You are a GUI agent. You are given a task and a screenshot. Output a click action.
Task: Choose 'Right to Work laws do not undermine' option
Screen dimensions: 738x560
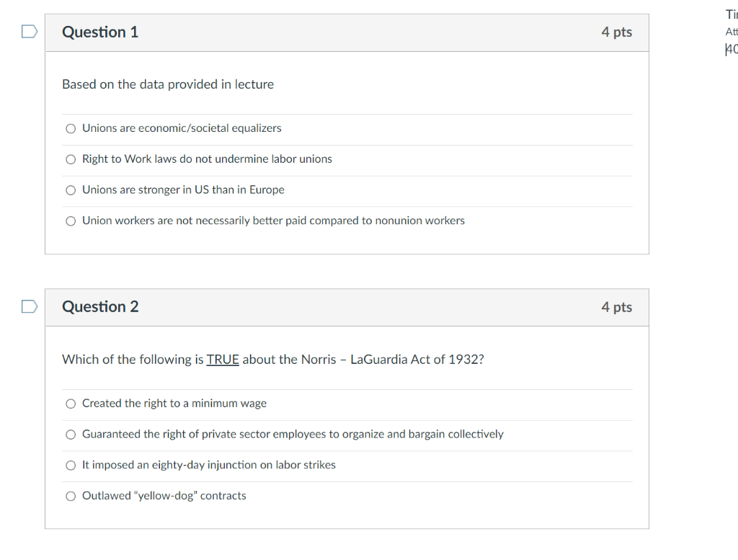[x=71, y=159]
